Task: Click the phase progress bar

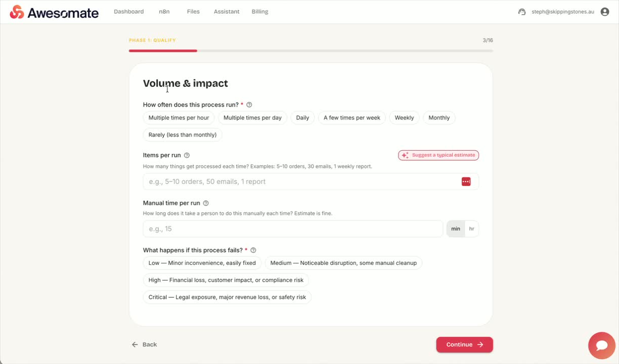Action: (311, 51)
